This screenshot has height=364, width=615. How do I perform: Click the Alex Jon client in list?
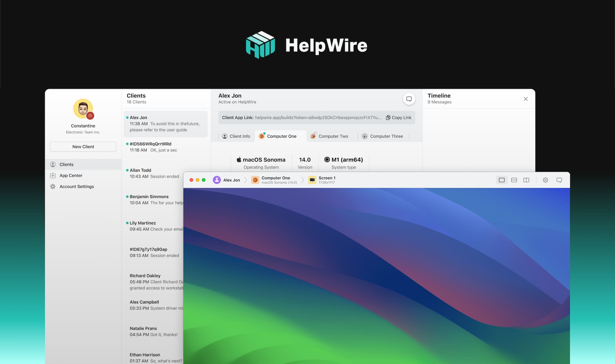165,124
